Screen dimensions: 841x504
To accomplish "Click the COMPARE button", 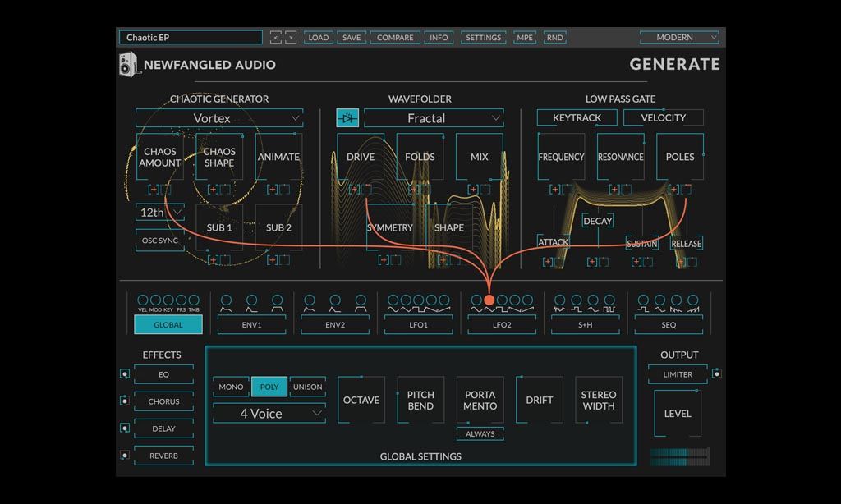I will point(395,38).
